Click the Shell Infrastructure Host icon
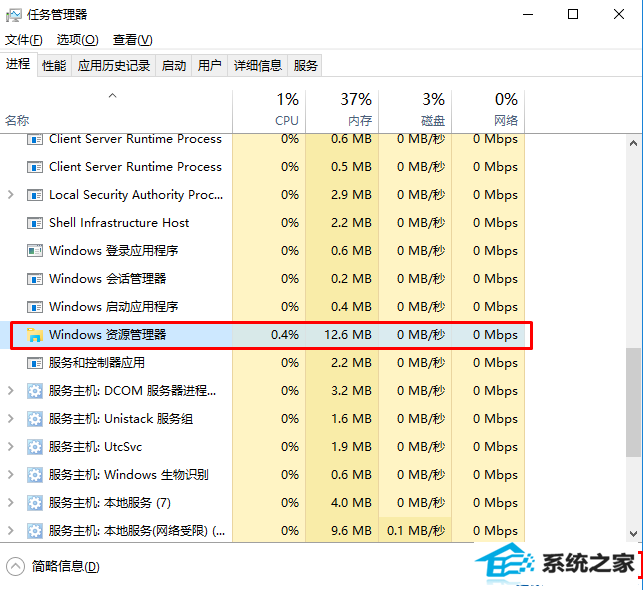643x590 pixels. [x=35, y=223]
